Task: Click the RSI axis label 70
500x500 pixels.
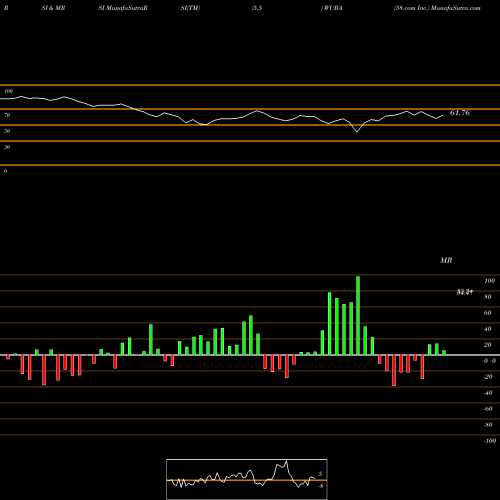Action: [7, 115]
